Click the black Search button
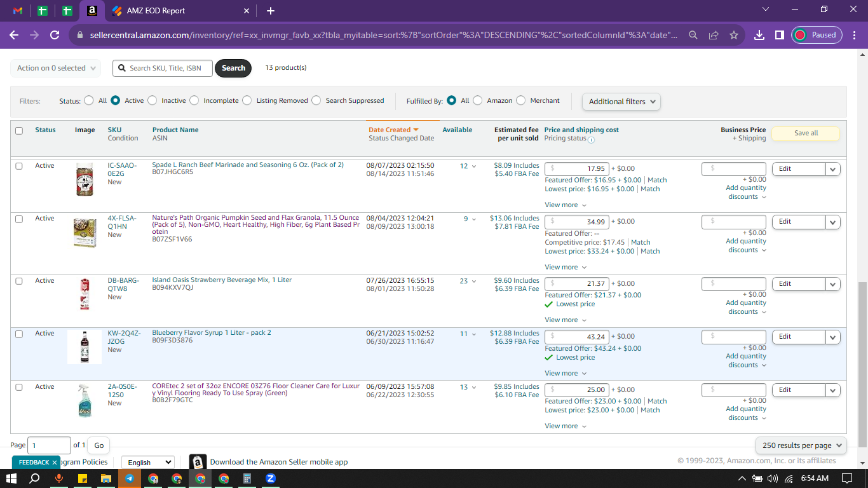The width and height of the screenshot is (868, 488). [233, 68]
